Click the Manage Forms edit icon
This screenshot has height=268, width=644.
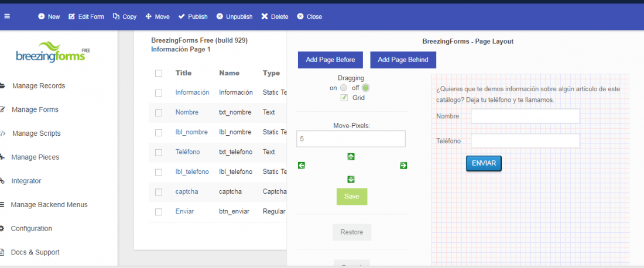pyautogui.click(x=2, y=109)
